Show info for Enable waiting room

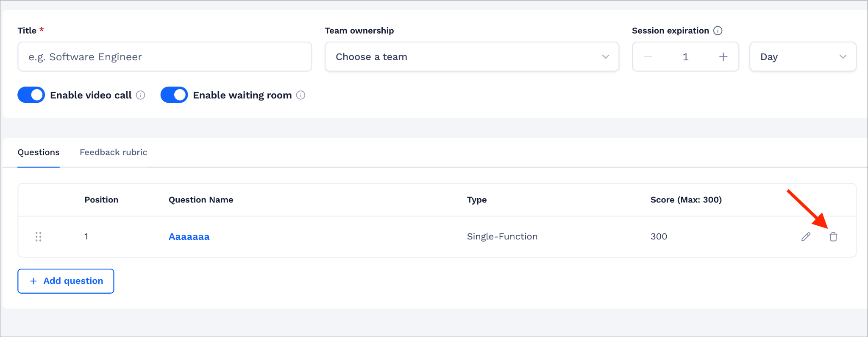301,95
